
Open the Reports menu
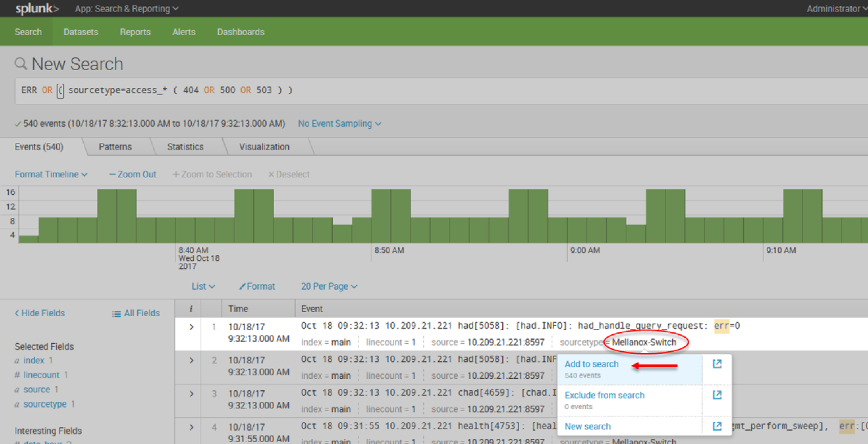pyautogui.click(x=135, y=31)
